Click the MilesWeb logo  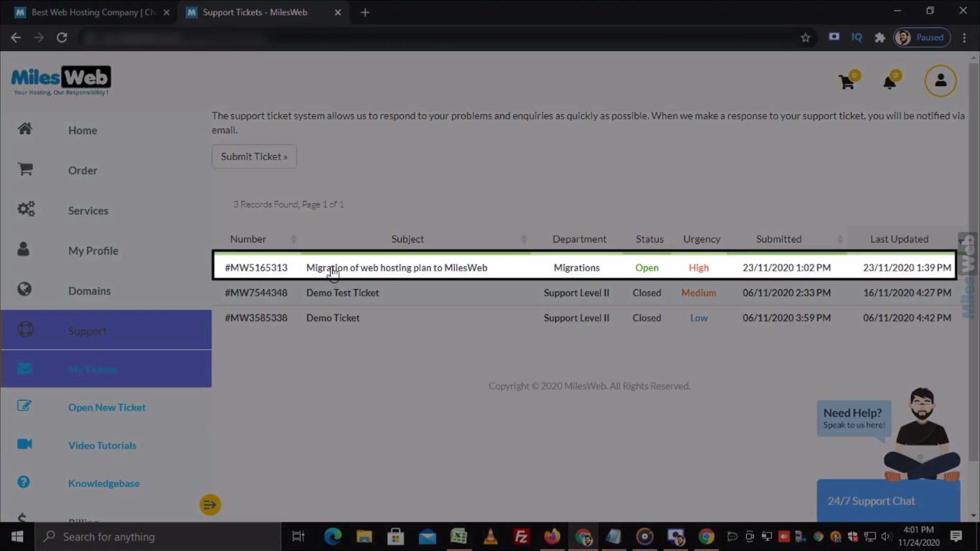coord(61,80)
